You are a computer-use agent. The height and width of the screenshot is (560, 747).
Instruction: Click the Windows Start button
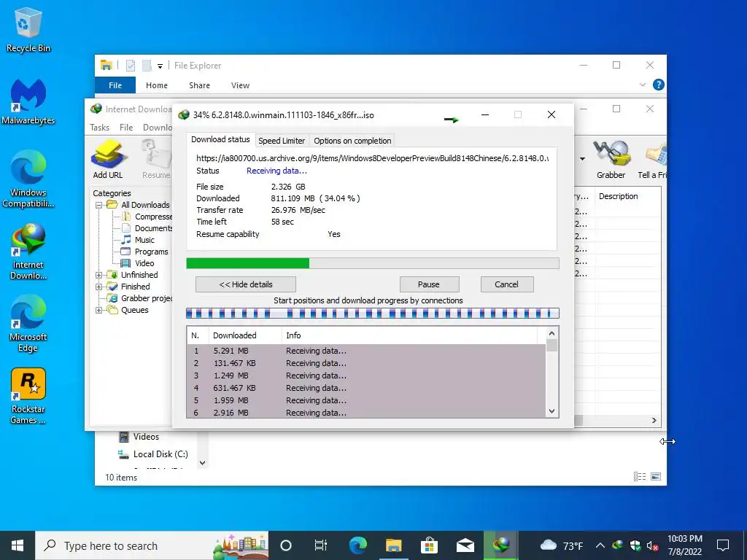18,545
